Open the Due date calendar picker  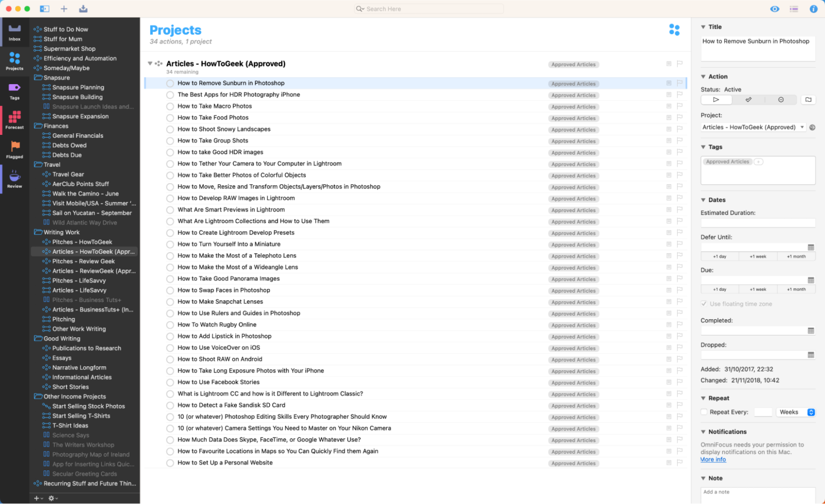tap(811, 280)
